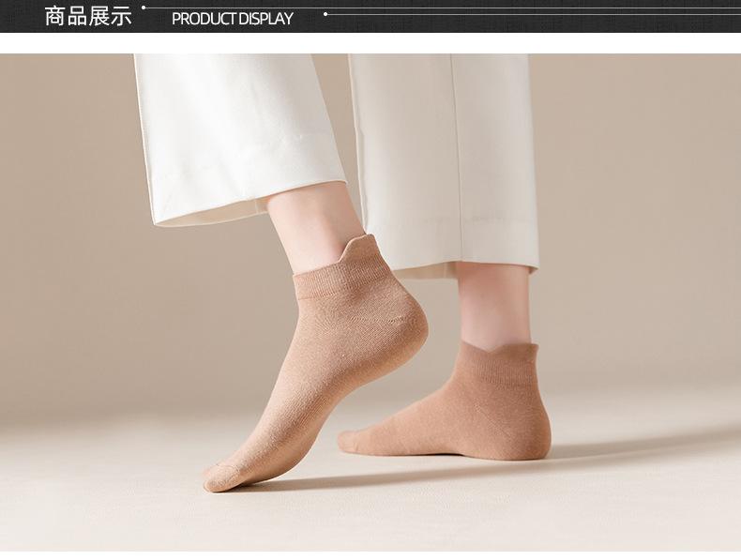Click the dark header banner's right side
The image size is (741, 560).
click(x=563, y=17)
